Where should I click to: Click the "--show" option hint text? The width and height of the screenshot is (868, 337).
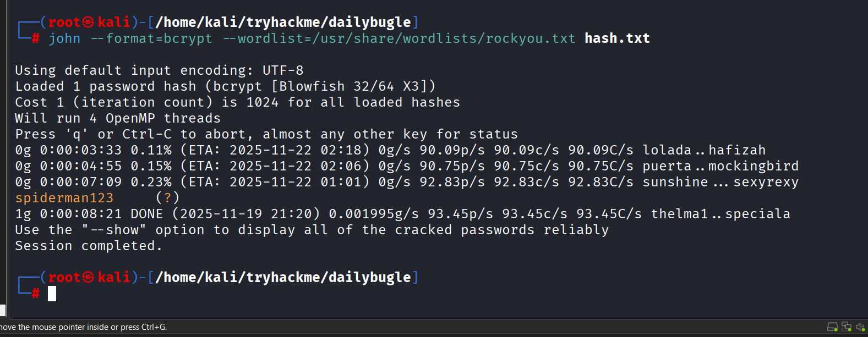[114, 230]
